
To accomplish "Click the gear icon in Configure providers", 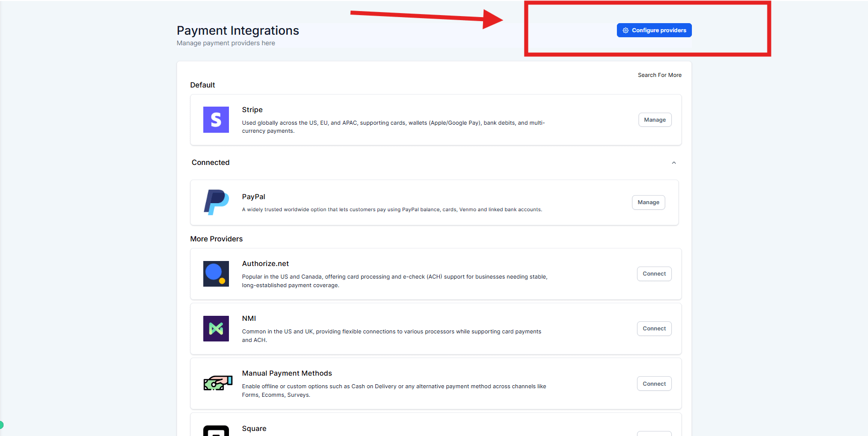I will tap(625, 30).
